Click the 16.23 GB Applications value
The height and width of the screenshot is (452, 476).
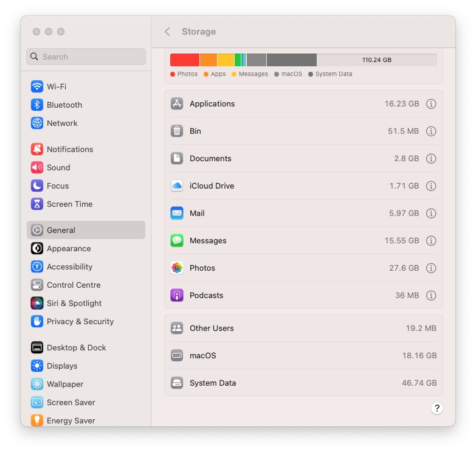(402, 104)
